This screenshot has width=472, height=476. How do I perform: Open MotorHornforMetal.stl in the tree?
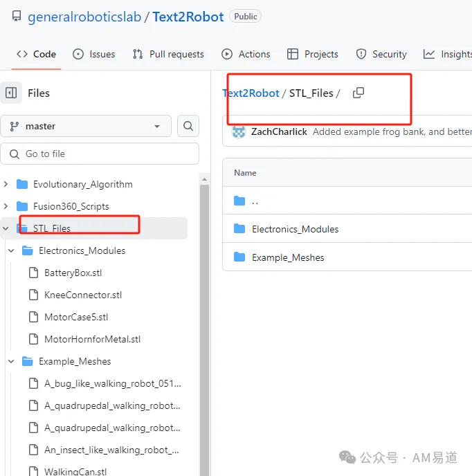(x=92, y=340)
